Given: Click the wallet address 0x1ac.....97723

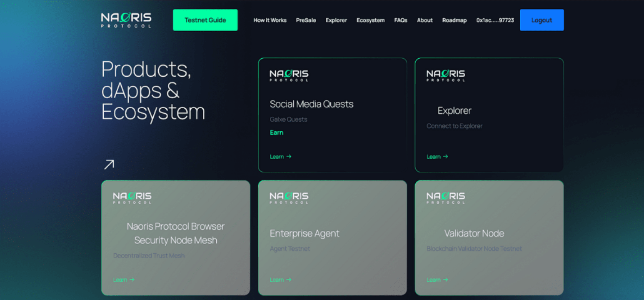Looking at the screenshot, I should pyautogui.click(x=495, y=20).
